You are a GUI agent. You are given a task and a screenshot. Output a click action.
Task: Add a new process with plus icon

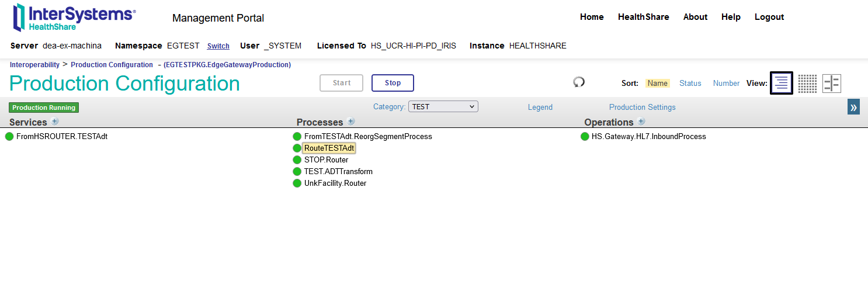tap(351, 122)
